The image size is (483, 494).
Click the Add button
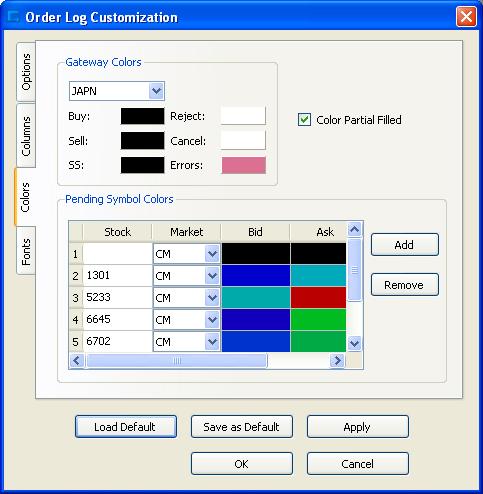click(405, 245)
